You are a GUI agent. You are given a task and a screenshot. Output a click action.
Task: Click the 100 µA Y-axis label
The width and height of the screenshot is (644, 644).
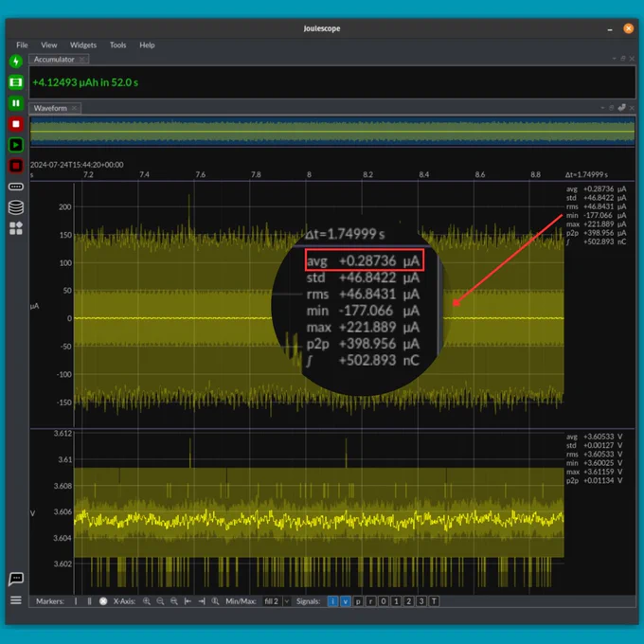[x=65, y=263]
